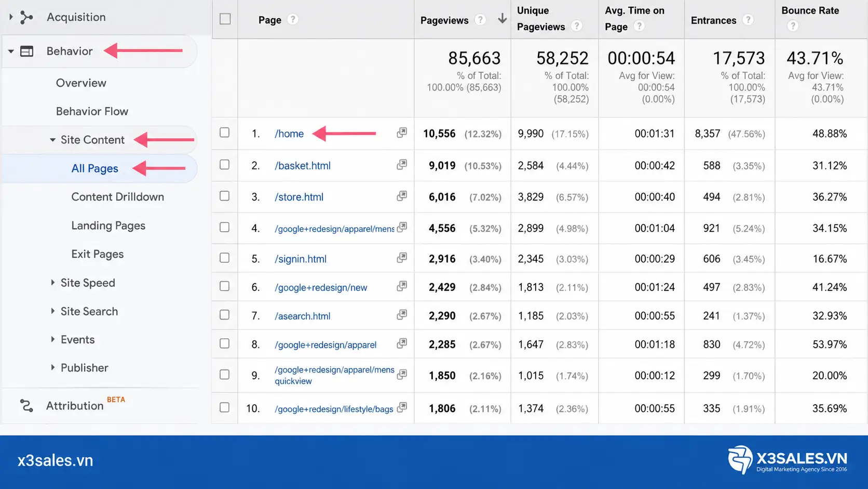Open the /asearch.html page link

[303, 316]
